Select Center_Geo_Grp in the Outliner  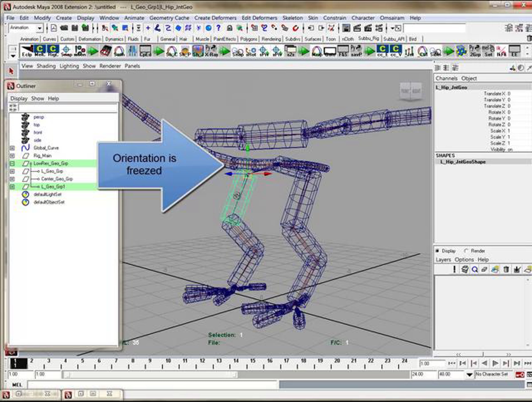click(57, 179)
